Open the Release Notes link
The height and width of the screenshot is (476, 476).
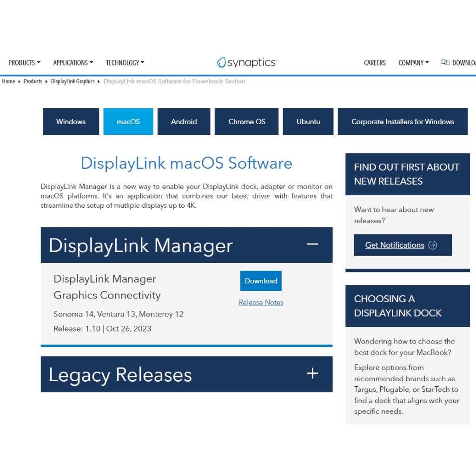[261, 303]
